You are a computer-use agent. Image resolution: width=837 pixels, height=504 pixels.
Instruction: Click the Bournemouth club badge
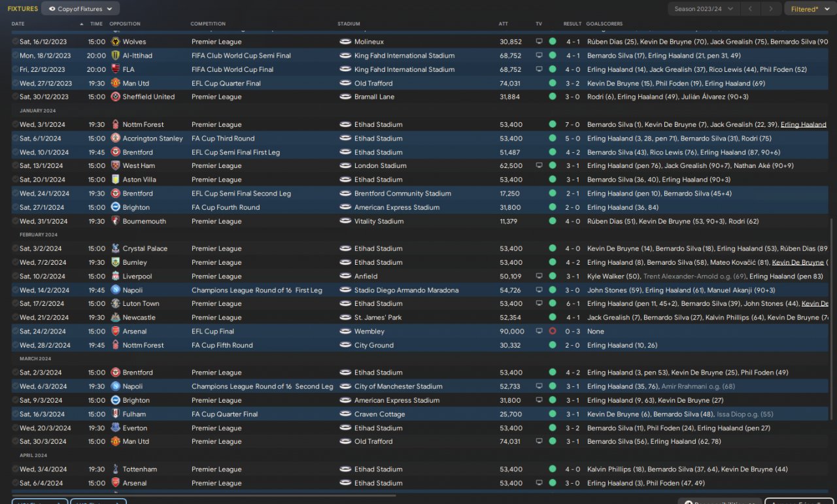116,222
